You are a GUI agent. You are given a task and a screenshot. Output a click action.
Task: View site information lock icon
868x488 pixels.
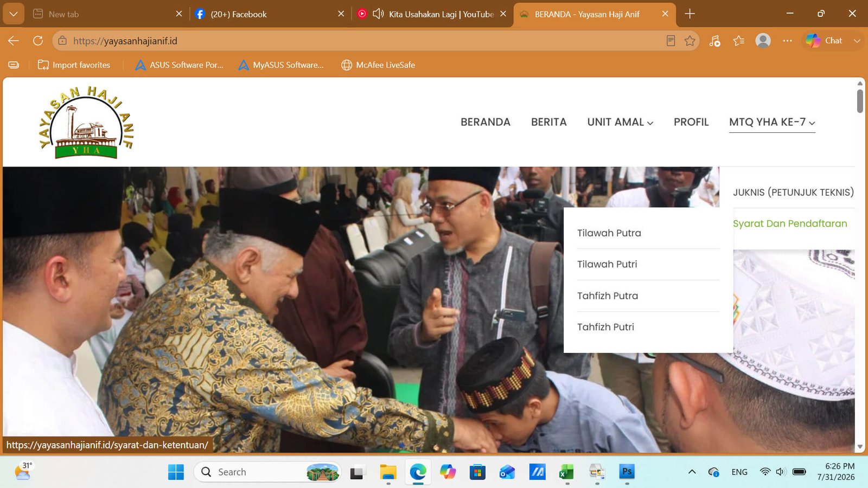pyautogui.click(x=62, y=41)
